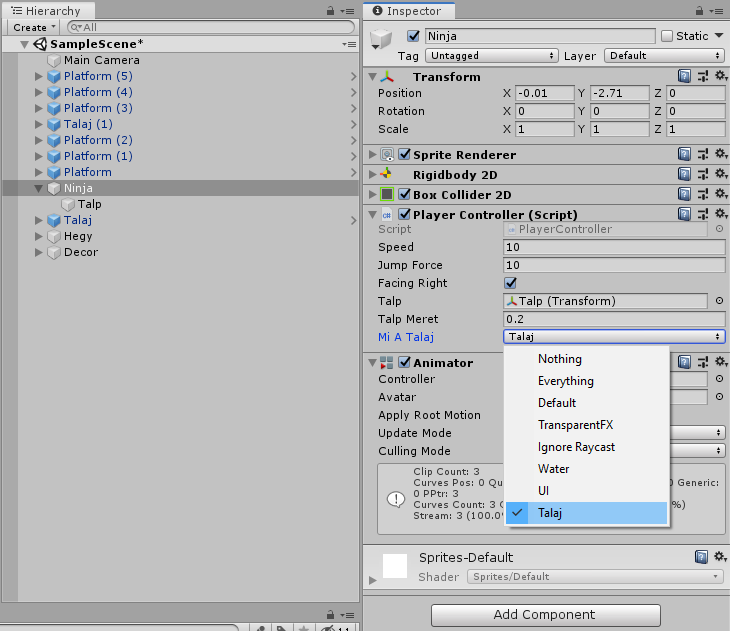This screenshot has width=730, height=631.
Task: Click the Add Component button
Action: [x=546, y=614]
